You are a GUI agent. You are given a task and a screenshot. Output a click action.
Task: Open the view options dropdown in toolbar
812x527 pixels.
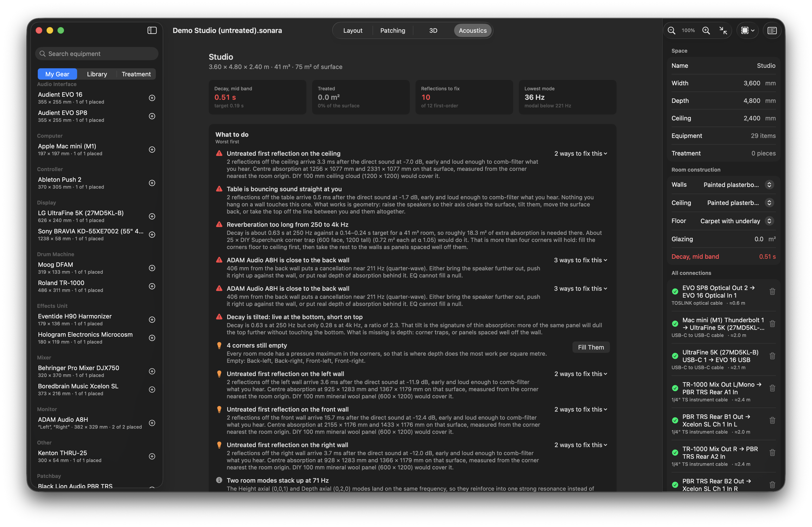747,30
